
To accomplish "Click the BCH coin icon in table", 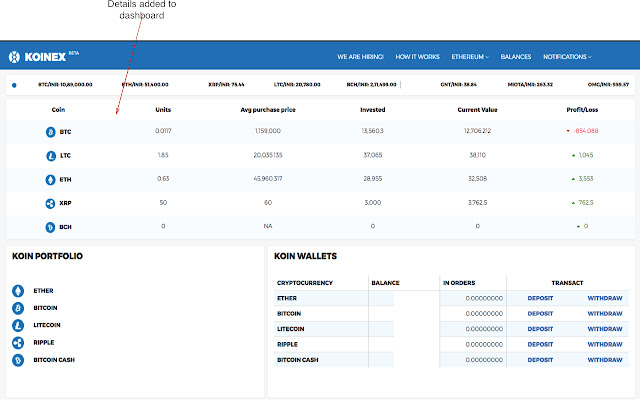I will point(50,227).
